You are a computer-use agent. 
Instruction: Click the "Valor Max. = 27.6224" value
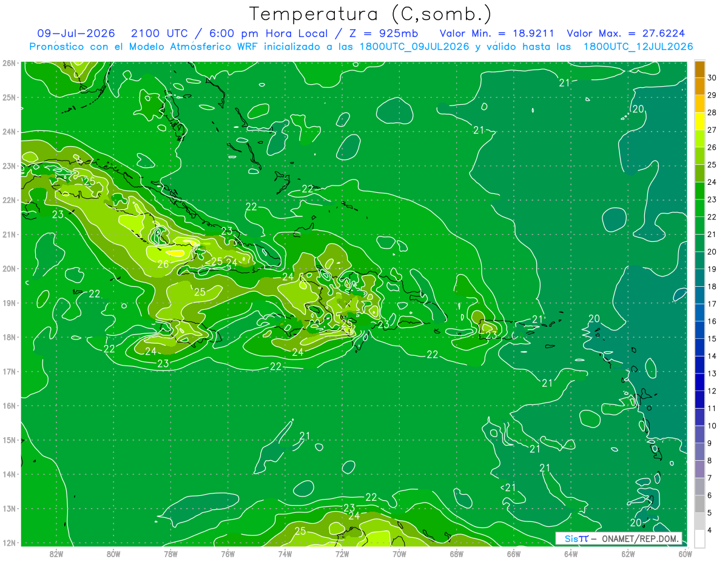[x=627, y=33]
